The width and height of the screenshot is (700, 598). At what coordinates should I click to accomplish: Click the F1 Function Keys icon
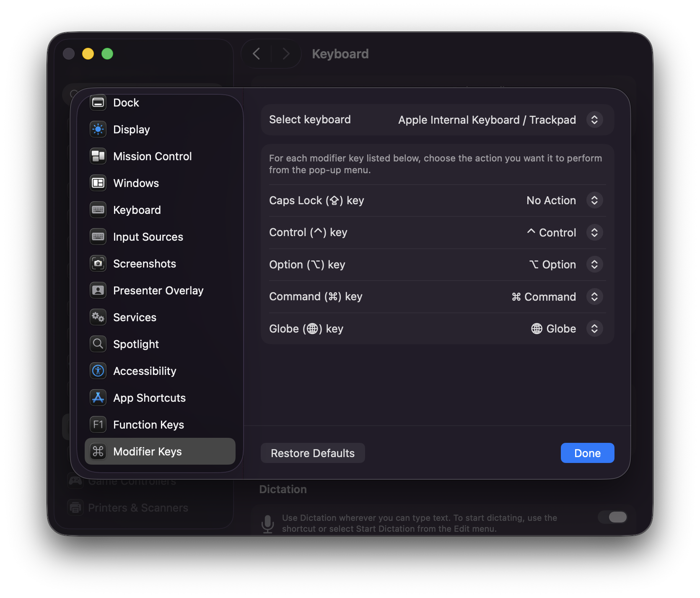pyautogui.click(x=98, y=425)
